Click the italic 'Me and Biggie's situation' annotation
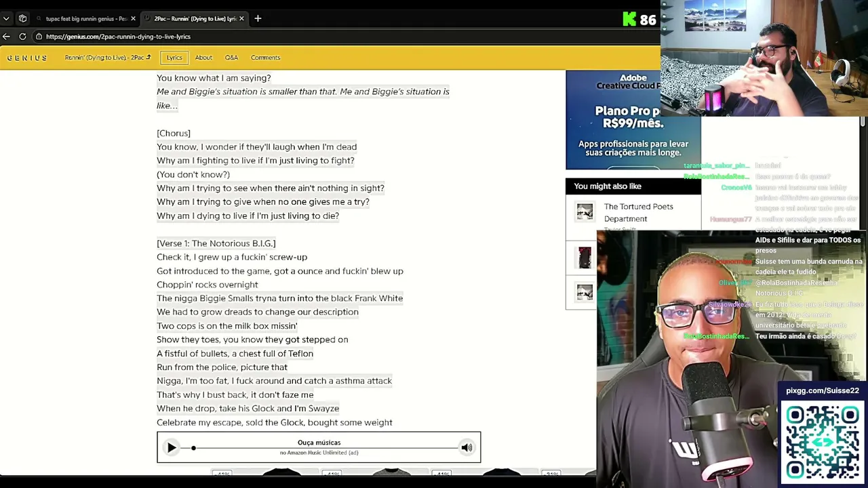 coord(303,98)
